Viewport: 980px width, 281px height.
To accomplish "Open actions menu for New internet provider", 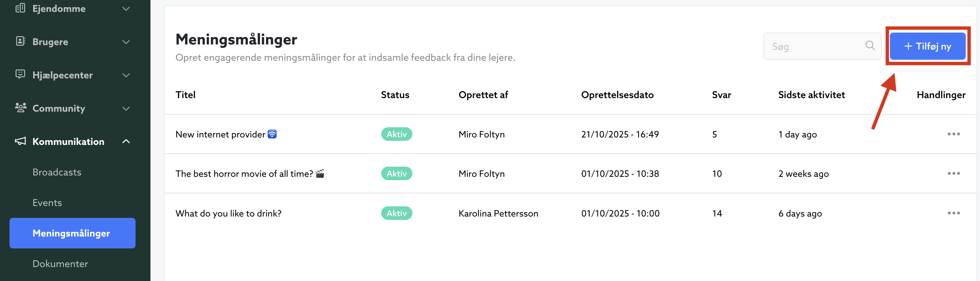I will (953, 134).
